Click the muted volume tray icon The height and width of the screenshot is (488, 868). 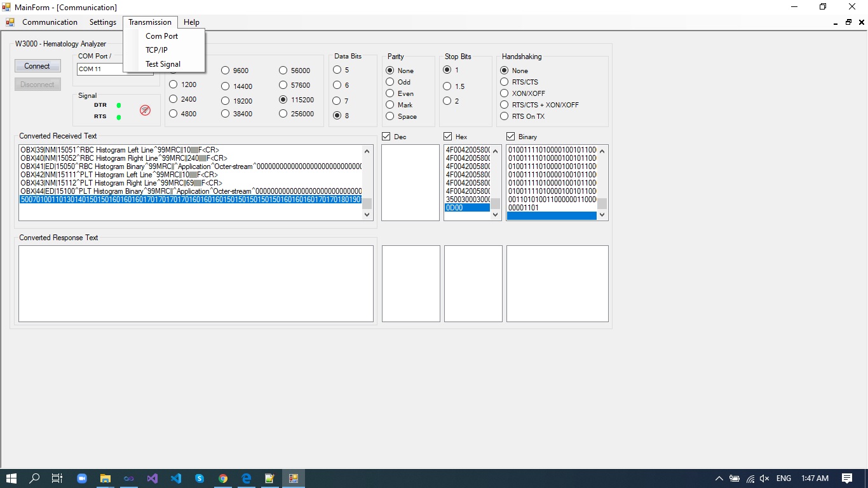coord(764,478)
